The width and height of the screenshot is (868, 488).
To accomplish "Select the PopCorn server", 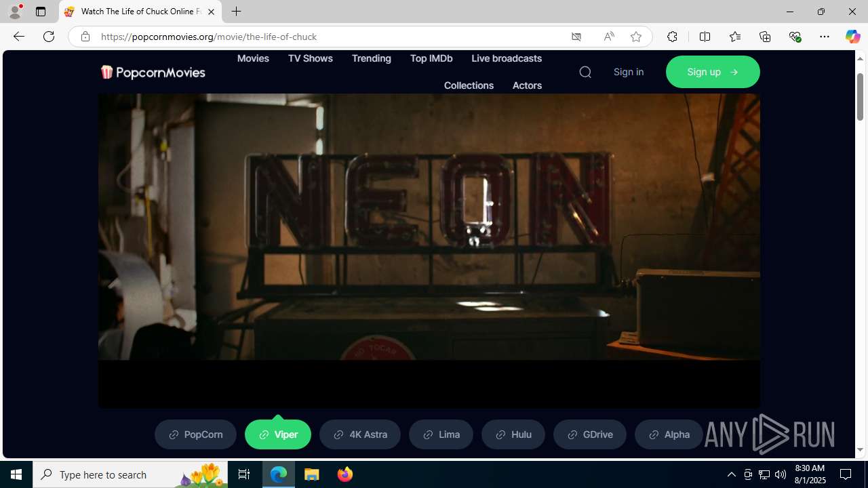I will 195,434.
